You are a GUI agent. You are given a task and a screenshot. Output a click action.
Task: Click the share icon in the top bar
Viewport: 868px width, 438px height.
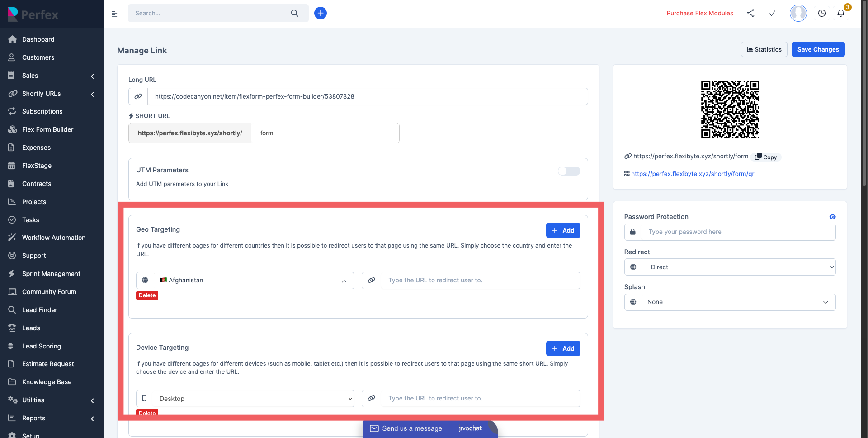(750, 13)
